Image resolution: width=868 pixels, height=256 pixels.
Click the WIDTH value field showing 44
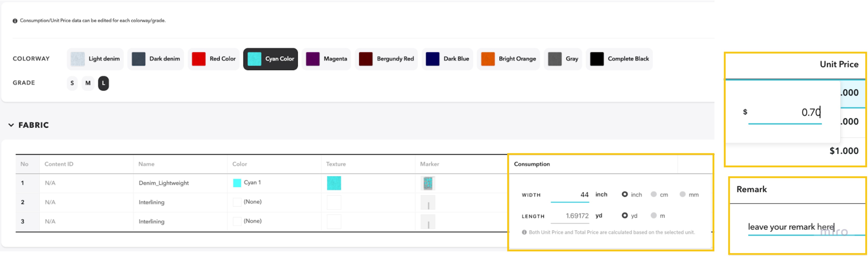pyautogui.click(x=570, y=195)
